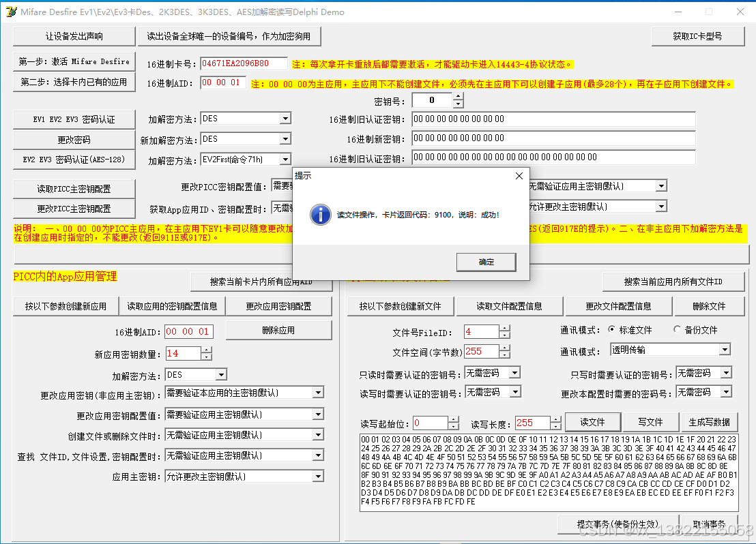Click 按以下参数创建新应用 button

pyautogui.click(x=66, y=307)
